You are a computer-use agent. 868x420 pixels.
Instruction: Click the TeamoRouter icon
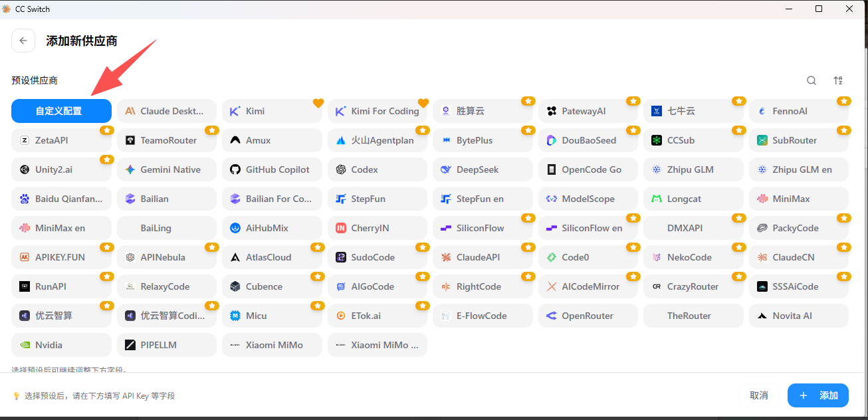(x=130, y=140)
